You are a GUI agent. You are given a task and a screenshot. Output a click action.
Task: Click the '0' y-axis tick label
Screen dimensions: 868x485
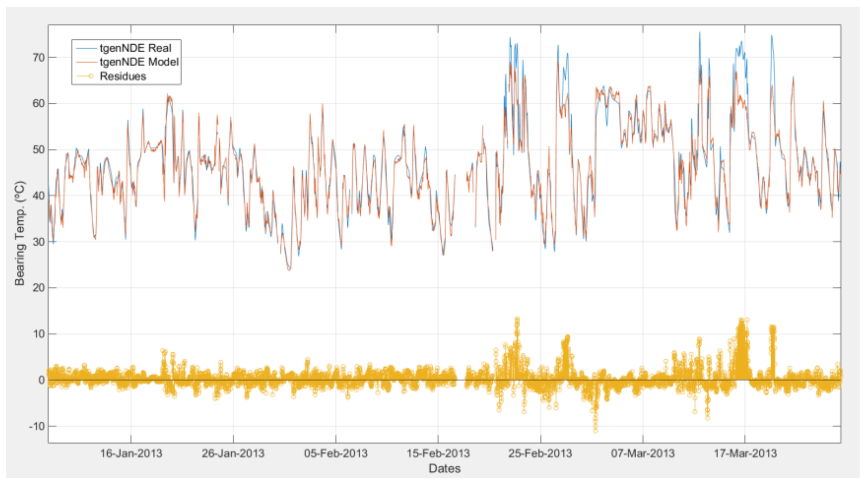[42, 380]
